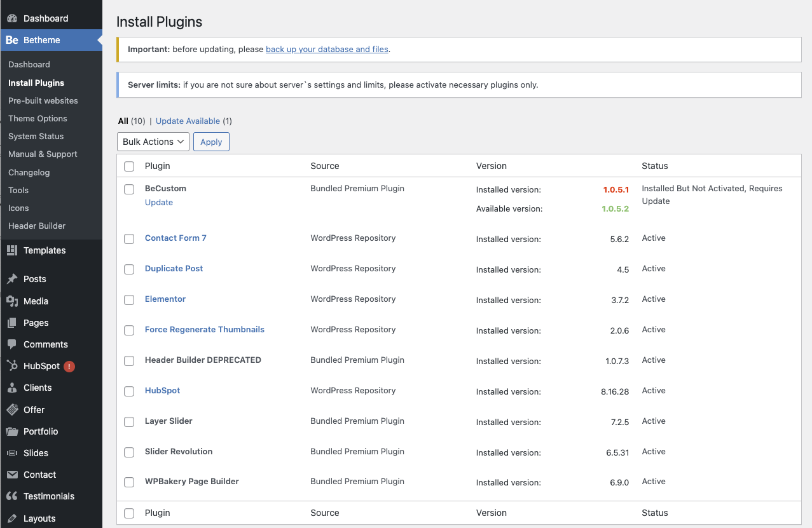
Task: Check the WPBakery Page Builder checkbox
Action: (129, 482)
